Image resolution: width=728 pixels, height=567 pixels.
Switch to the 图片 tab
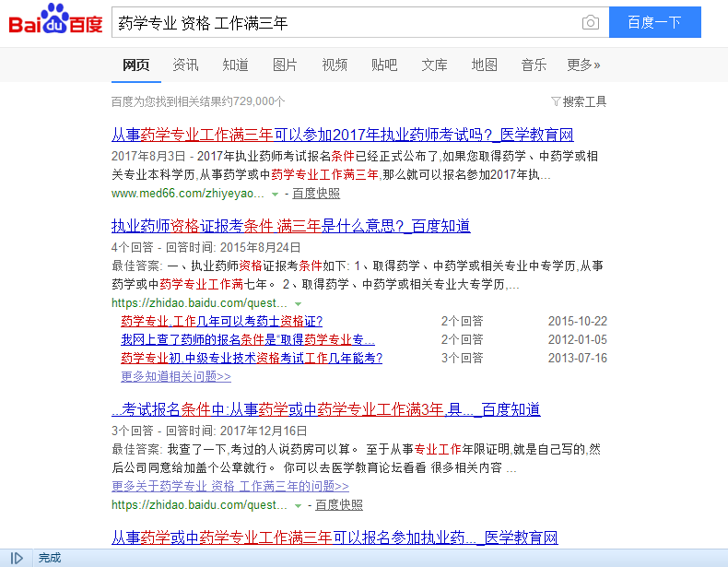pos(285,65)
